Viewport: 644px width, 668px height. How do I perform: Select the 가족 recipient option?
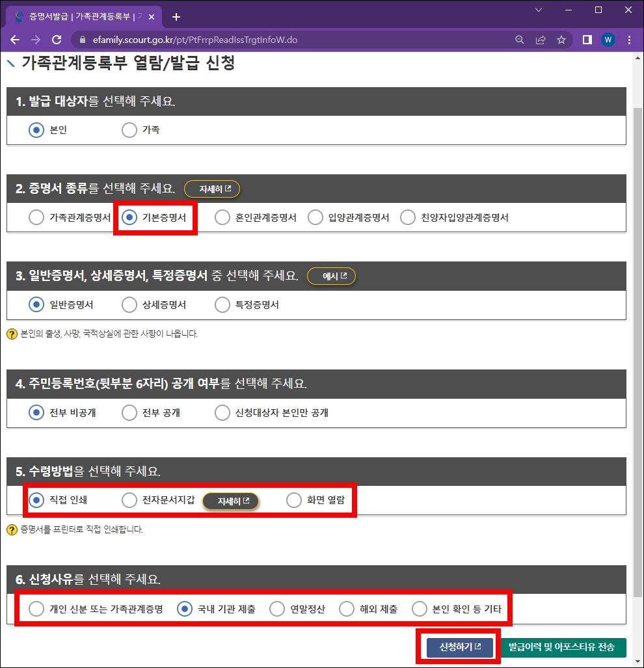coord(129,129)
